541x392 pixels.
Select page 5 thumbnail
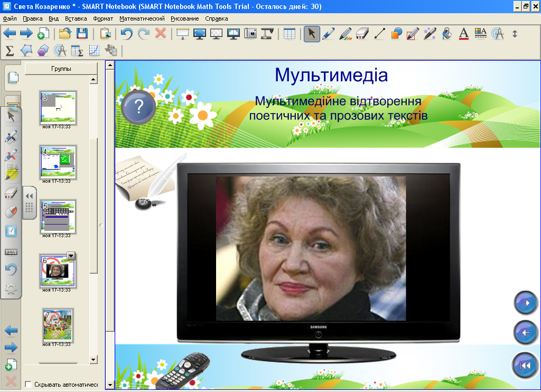(x=58, y=217)
